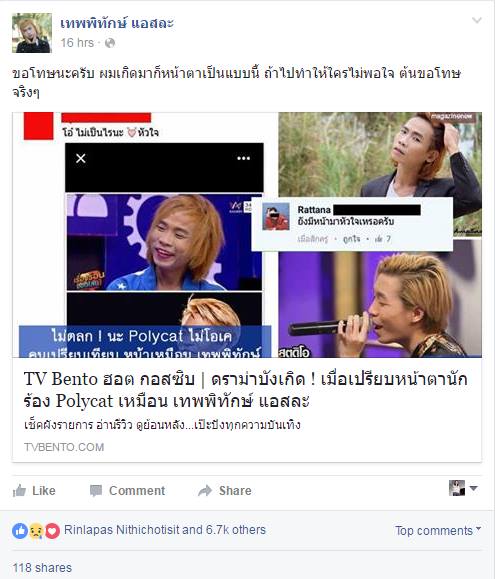
Task: Click the blue Like reaction icon
Action: (20, 531)
